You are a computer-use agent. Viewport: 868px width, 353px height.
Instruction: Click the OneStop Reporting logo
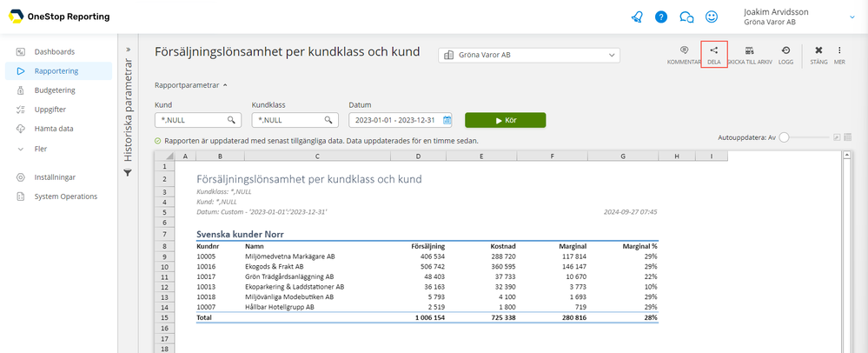[x=59, y=17]
